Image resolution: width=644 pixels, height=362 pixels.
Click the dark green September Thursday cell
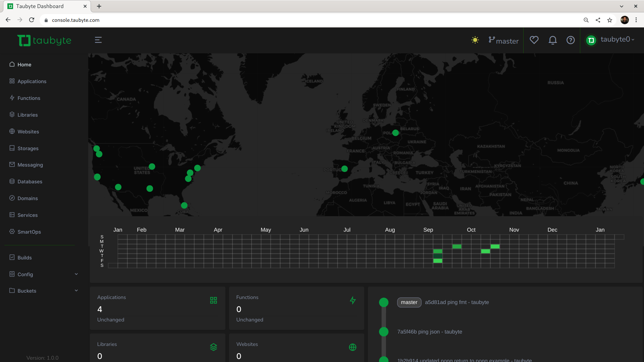point(437,256)
